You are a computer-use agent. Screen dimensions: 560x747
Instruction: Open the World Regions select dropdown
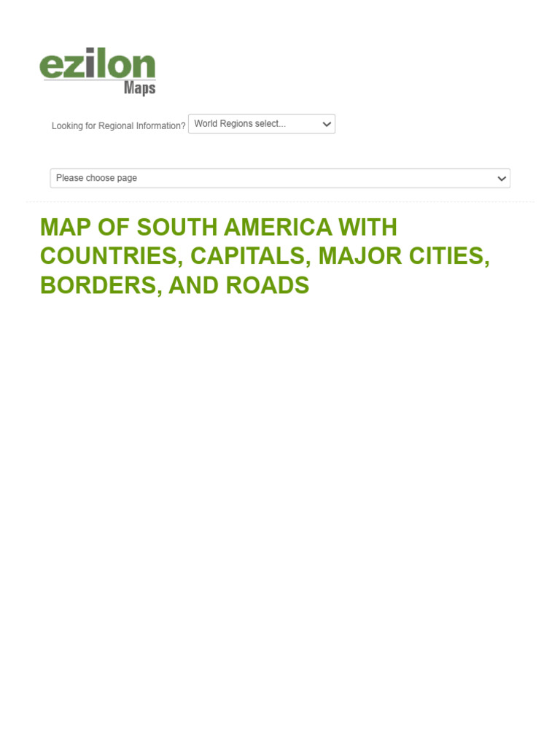(262, 124)
